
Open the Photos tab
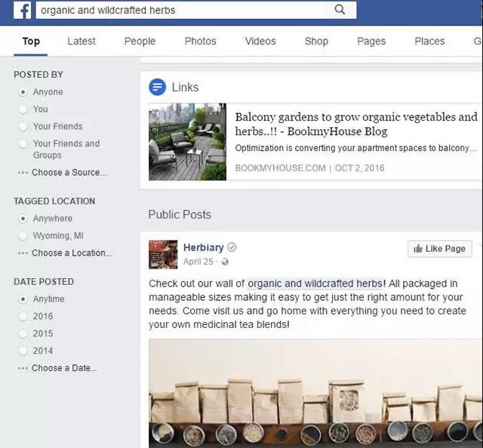(200, 41)
